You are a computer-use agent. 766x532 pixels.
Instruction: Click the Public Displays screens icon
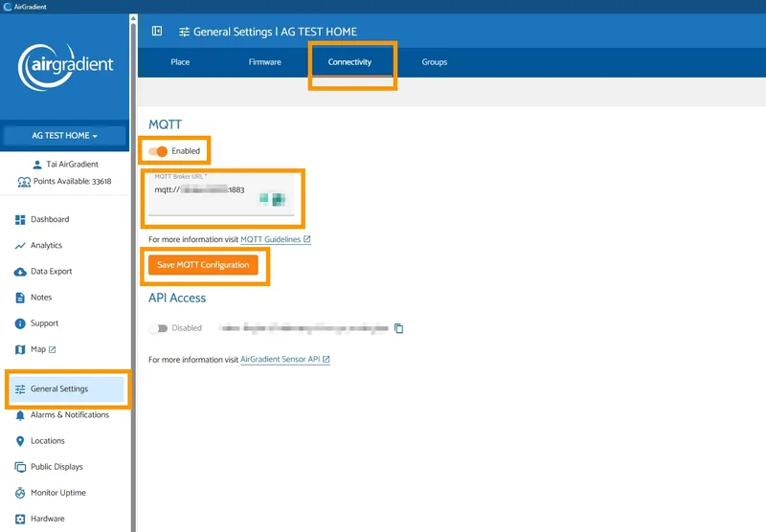(x=20, y=467)
